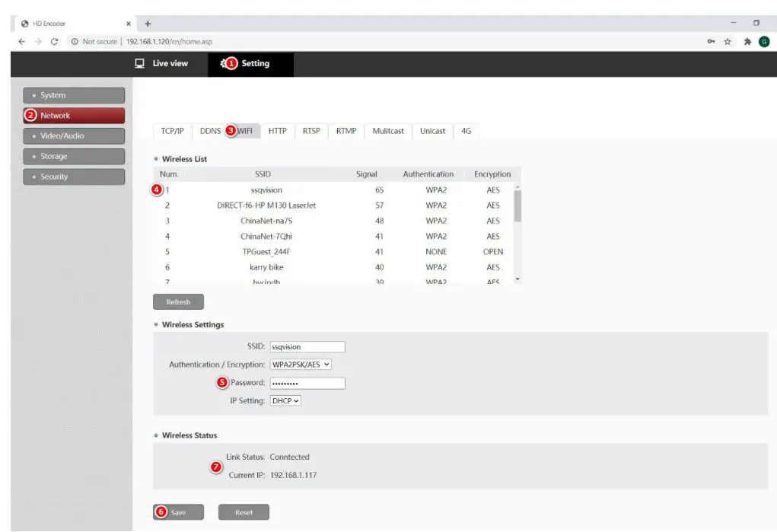Click the wireless list scrollbar thumb
Viewport: 777px width, 532px height.
[x=517, y=205]
